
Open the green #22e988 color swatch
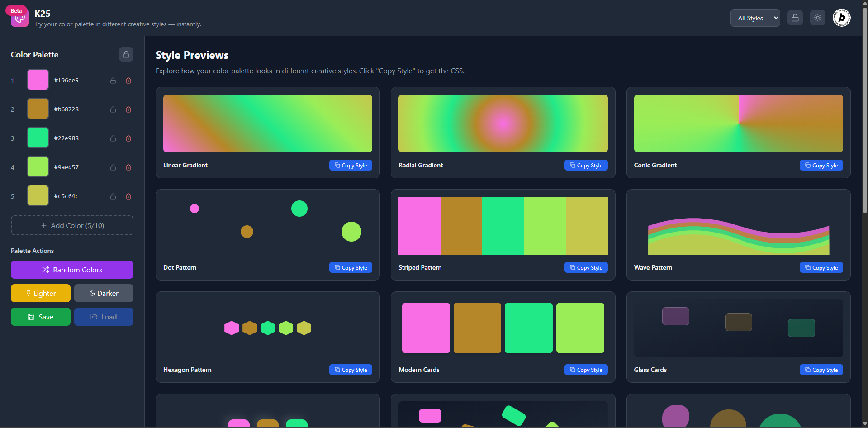coord(38,138)
